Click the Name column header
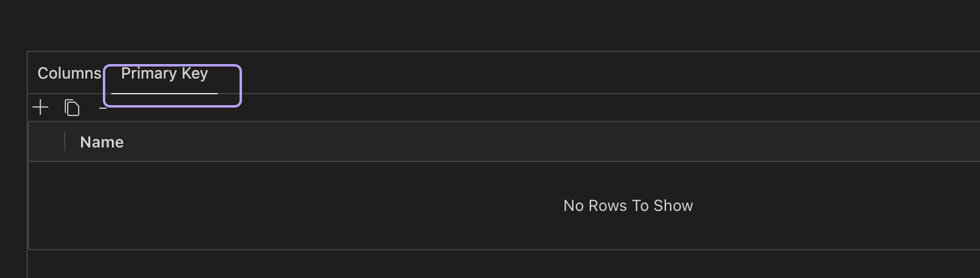 pyautogui.click(x=102, y=142)
